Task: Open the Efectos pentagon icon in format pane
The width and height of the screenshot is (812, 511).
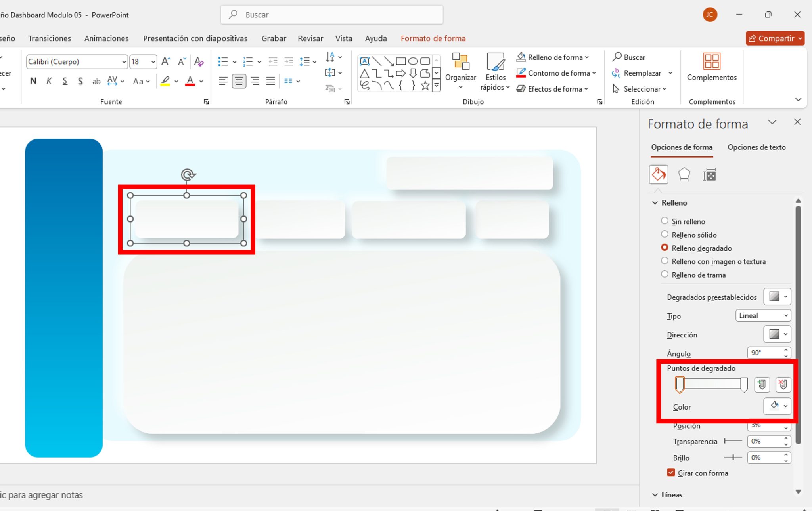Action: click(684, 174)
